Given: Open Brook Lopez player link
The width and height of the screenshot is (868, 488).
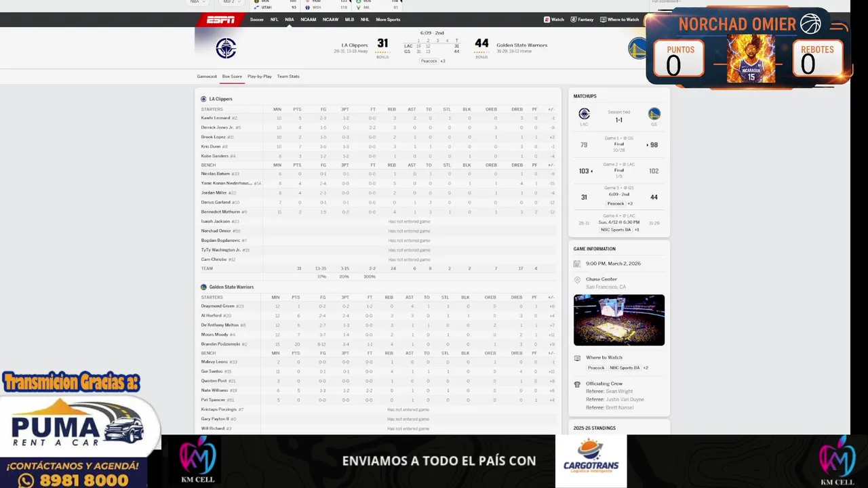Looking at the screenshot, I should pyautogui.click(x=214, y=137).
